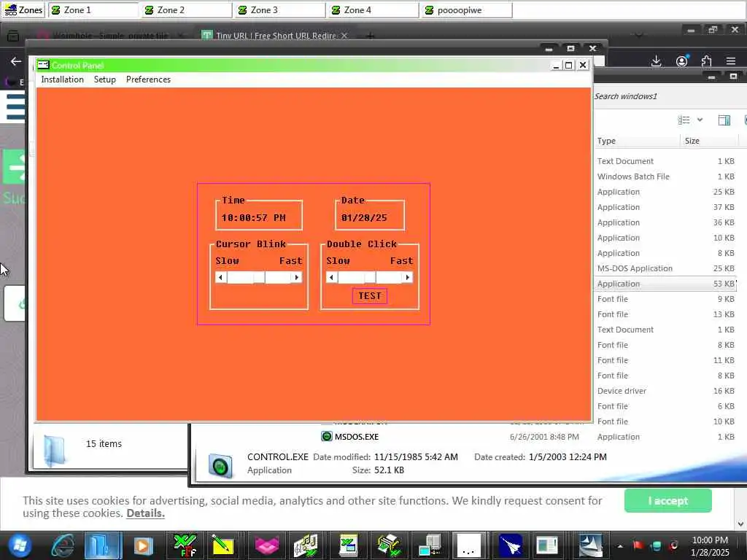
Task: Select the MSDOS.EXE file
Action: [x=356, y=437]
